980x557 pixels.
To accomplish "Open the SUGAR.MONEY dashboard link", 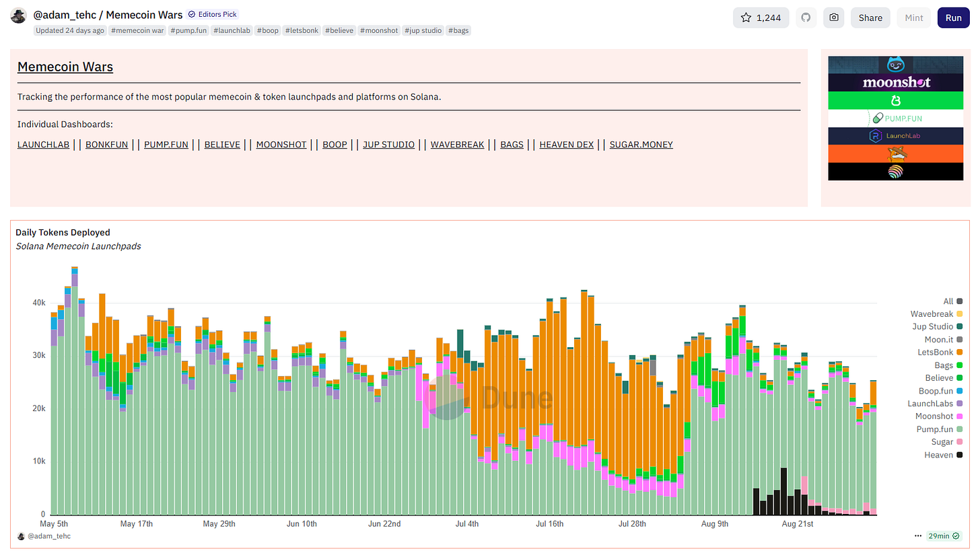I will (641, 145).
